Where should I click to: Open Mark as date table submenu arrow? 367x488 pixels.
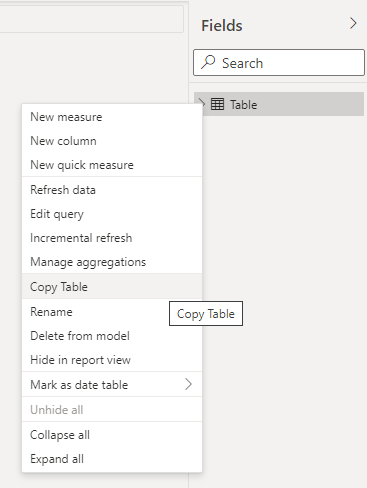pyautogui.click(x=188, y=384)
